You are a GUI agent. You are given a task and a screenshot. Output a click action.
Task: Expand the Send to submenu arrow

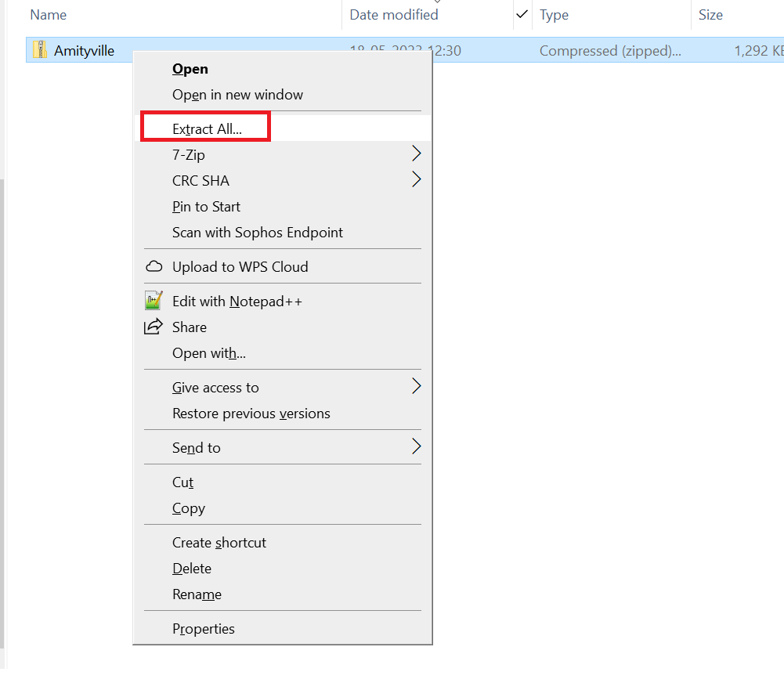(416, 447)
